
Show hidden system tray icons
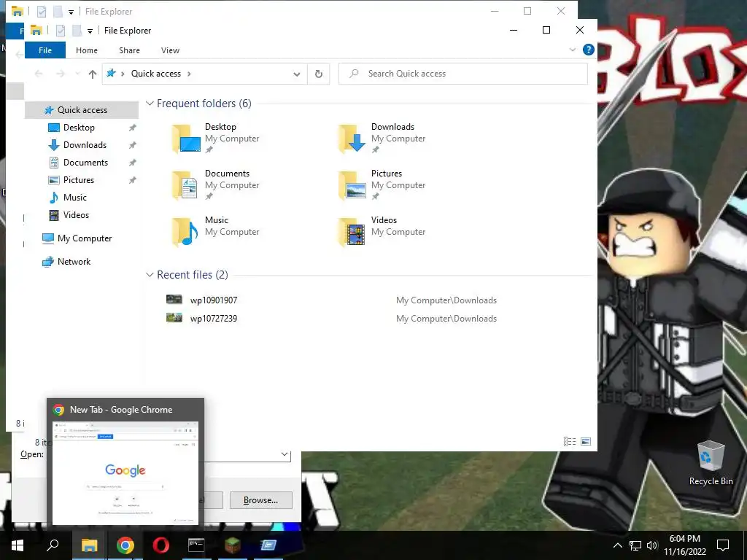pyautogui.click(x=617, y=545)
